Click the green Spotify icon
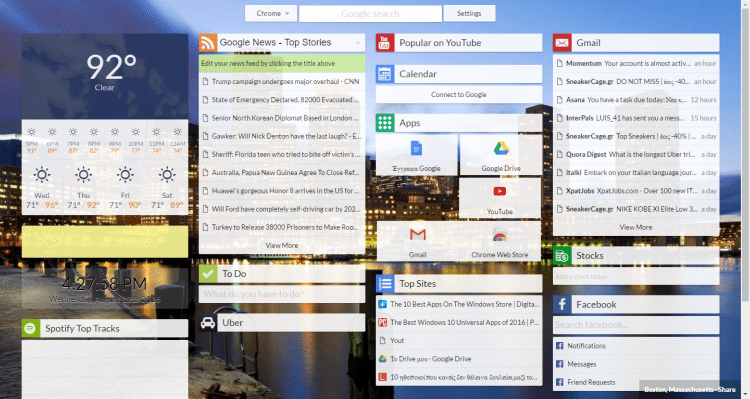Screen dimensions: 750x399 (x=31, y=328)
